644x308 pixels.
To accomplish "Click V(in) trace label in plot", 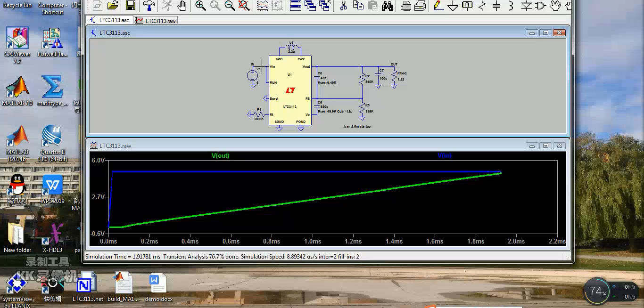I will click(x=445, y=155).
